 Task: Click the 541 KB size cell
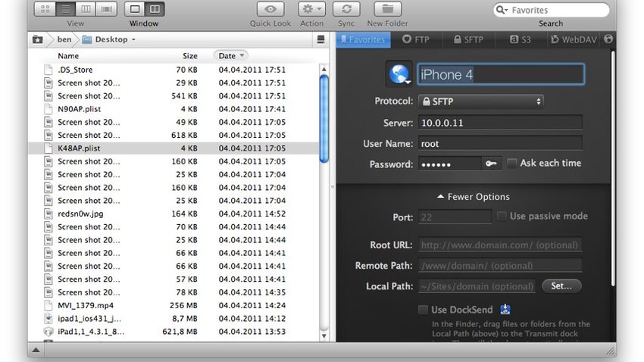184,95
